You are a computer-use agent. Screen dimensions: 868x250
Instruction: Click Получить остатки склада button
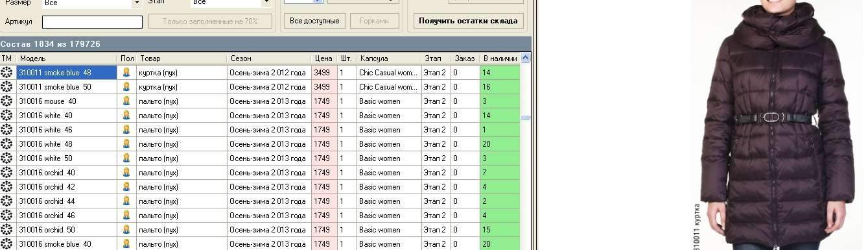pos(468,21)
